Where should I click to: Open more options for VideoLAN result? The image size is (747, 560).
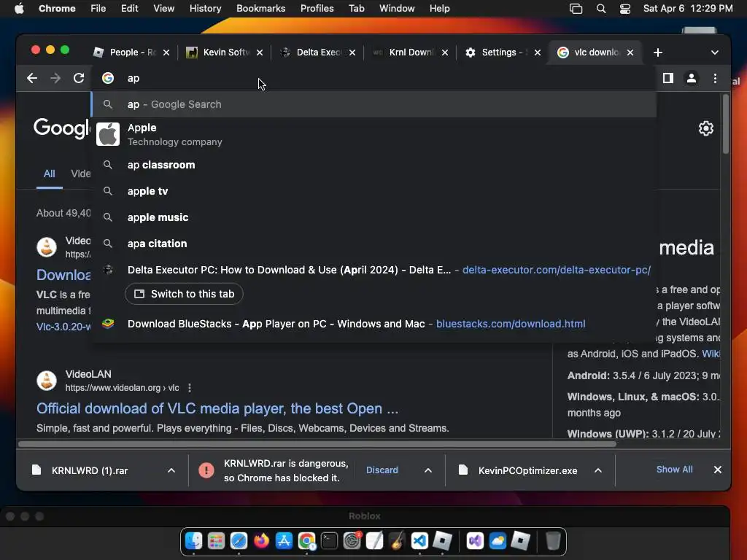190,388
